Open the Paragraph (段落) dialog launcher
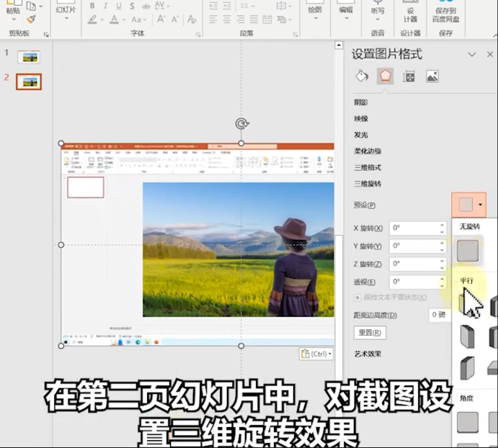498x448 pixels. tap(295, 35)
